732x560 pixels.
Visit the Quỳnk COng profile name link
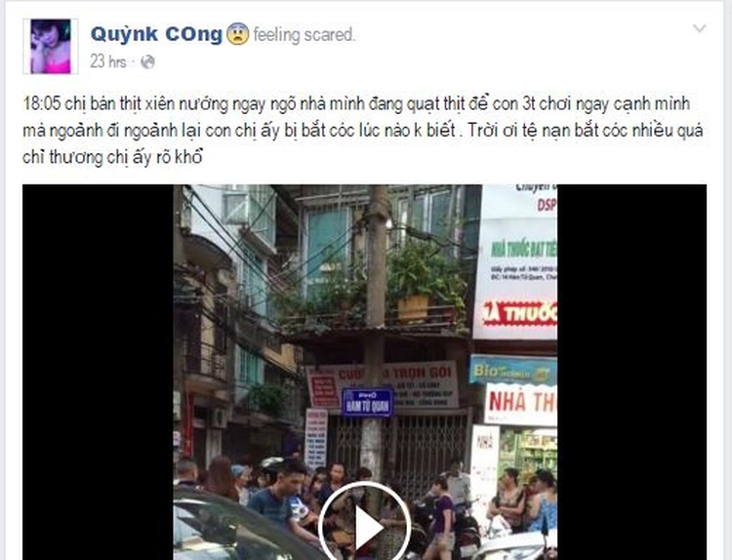[156, 34]
